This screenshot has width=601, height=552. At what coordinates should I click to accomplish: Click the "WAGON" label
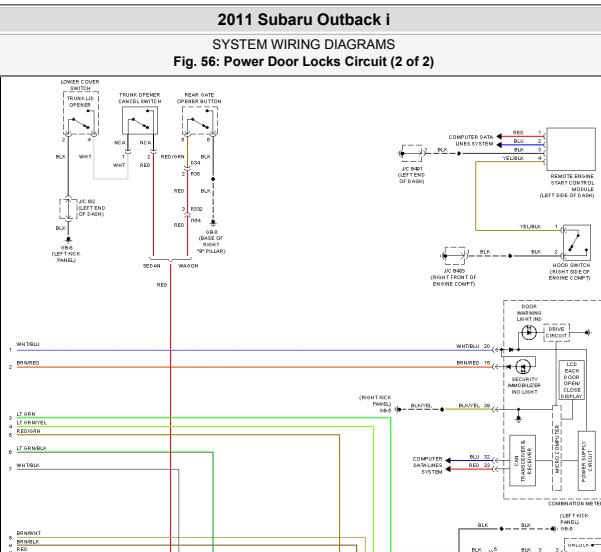188,266
